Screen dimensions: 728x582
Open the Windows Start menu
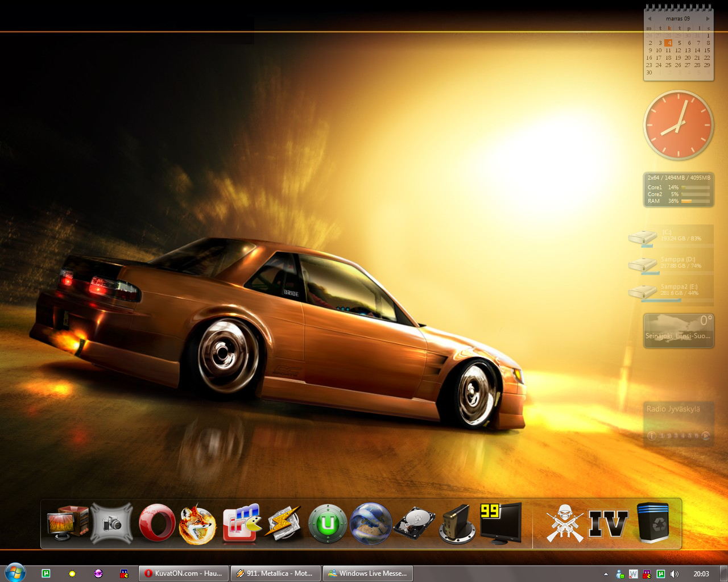(x=15, y=573)
